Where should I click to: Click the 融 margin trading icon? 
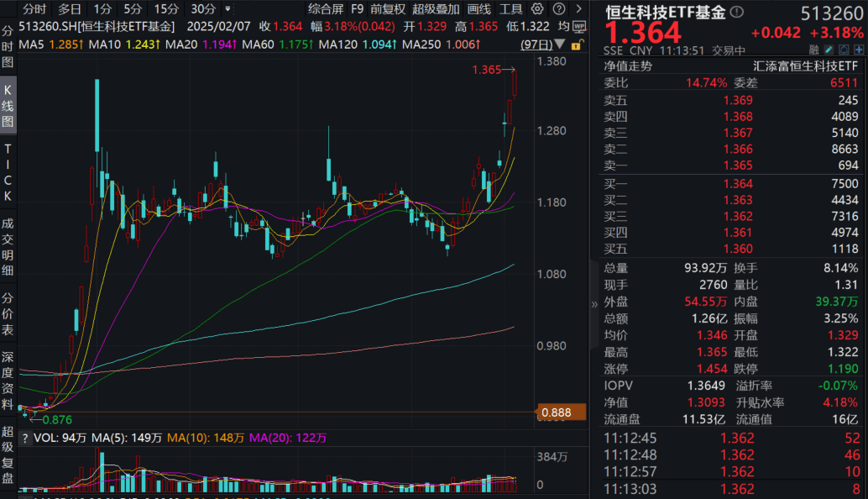(813, 50)
